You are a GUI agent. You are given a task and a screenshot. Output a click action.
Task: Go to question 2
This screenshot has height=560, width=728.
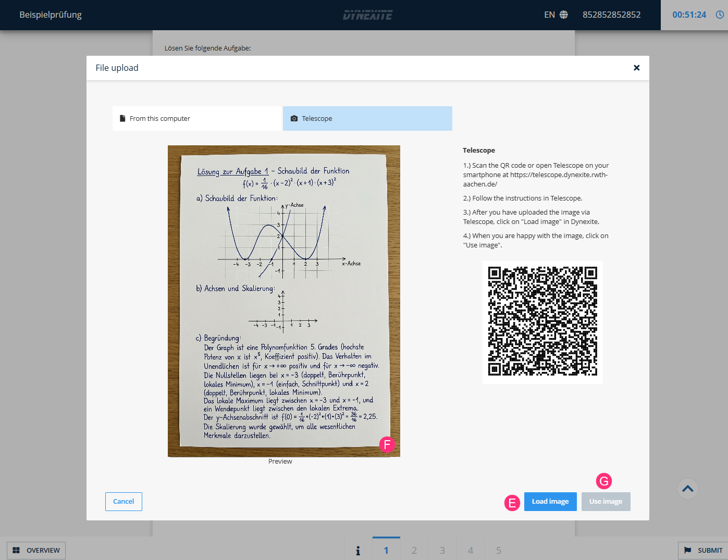point(414,550)
